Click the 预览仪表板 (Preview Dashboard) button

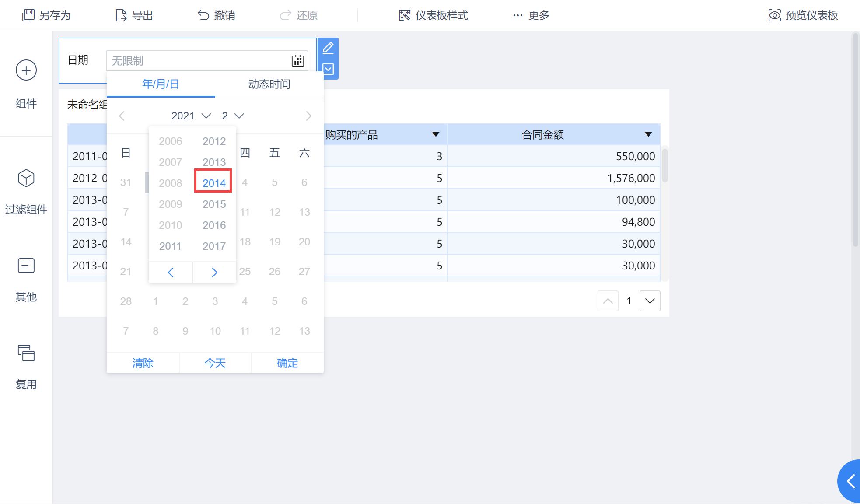click(x=803, y=15)
